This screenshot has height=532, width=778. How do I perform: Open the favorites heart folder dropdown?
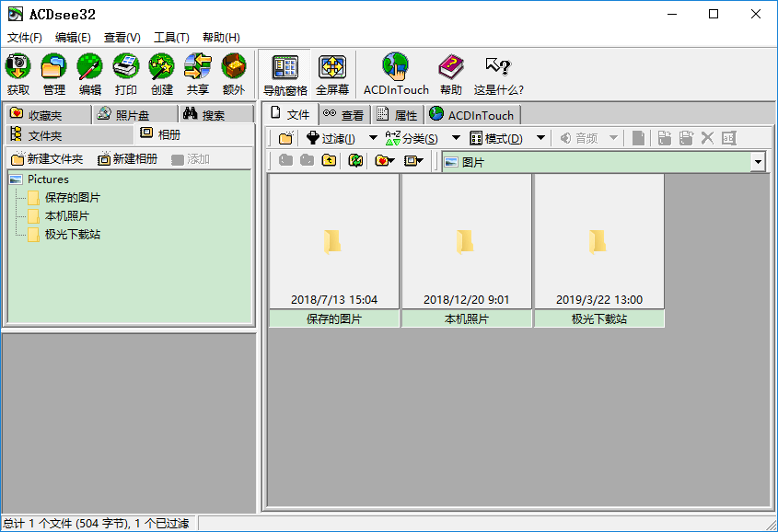[x=385, y=160]
